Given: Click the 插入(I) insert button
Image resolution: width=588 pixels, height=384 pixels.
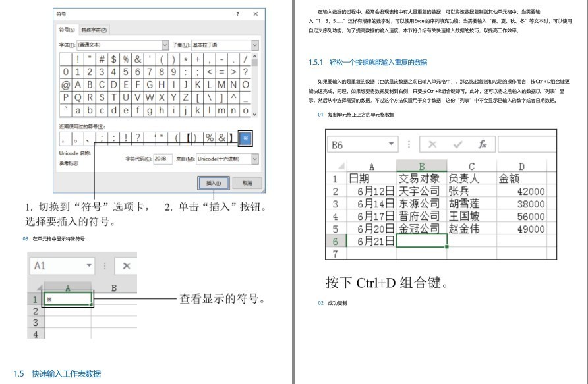Looking at the screenshot, I should pos(214,183).
